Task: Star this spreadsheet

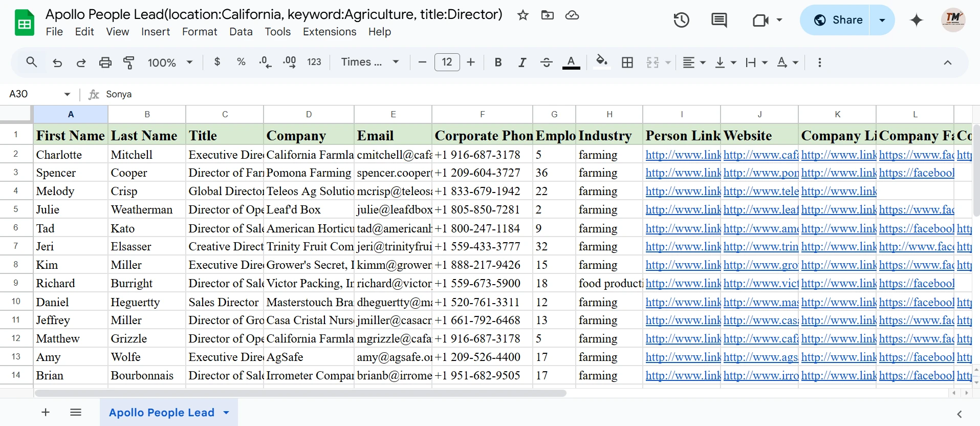Action: 522,15
